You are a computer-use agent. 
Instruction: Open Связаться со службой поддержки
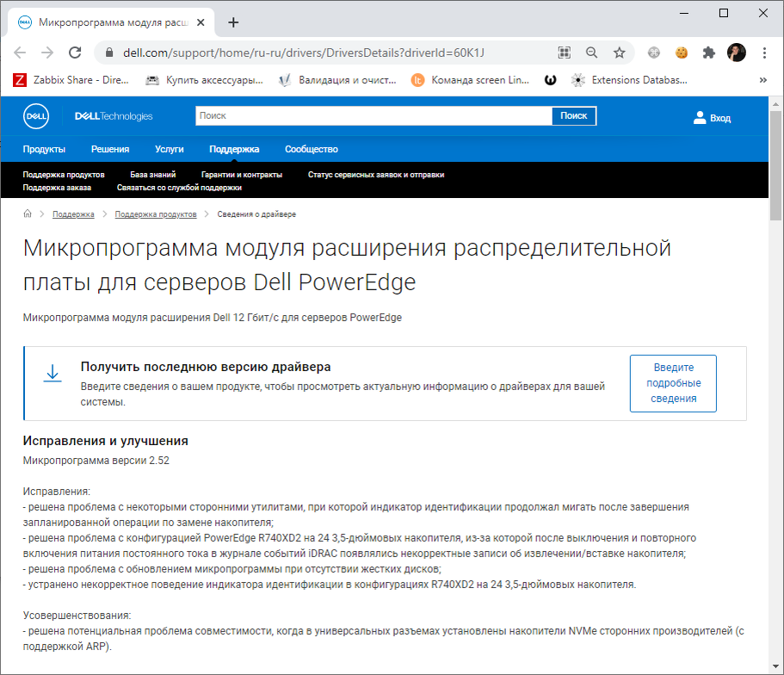(x=179, y=188)
